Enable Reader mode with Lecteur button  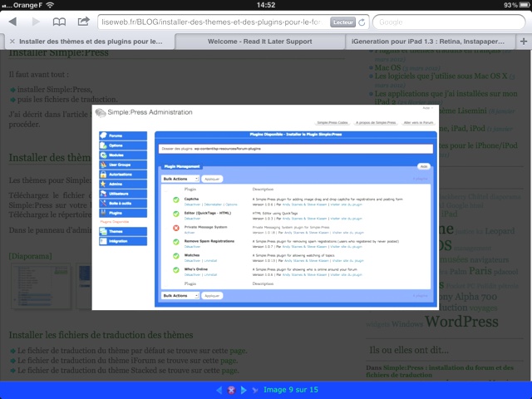pos(342,22)
